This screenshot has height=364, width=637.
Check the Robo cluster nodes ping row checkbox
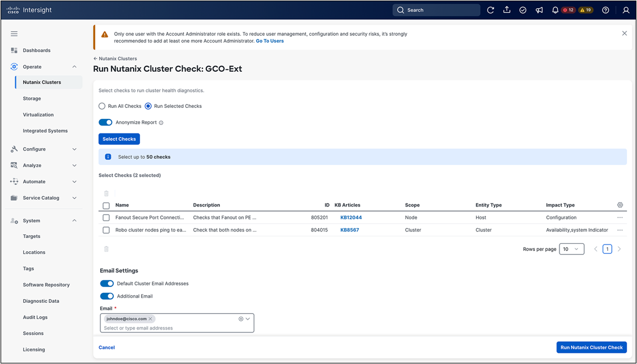coord(106,230)
